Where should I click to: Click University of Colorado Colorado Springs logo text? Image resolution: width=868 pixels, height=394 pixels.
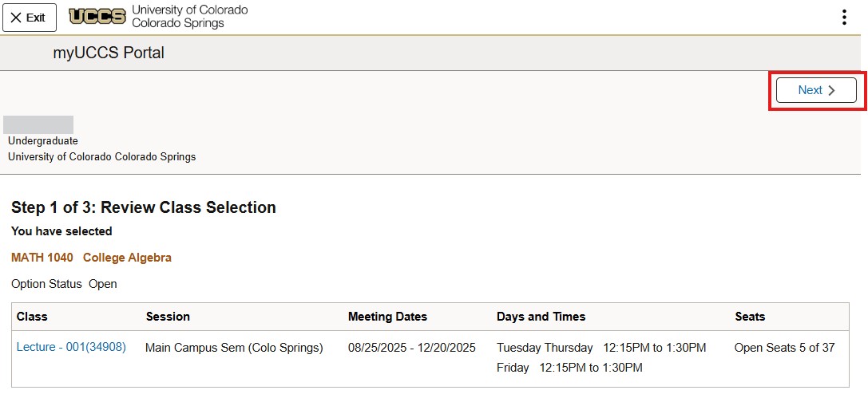coord(189,17)
